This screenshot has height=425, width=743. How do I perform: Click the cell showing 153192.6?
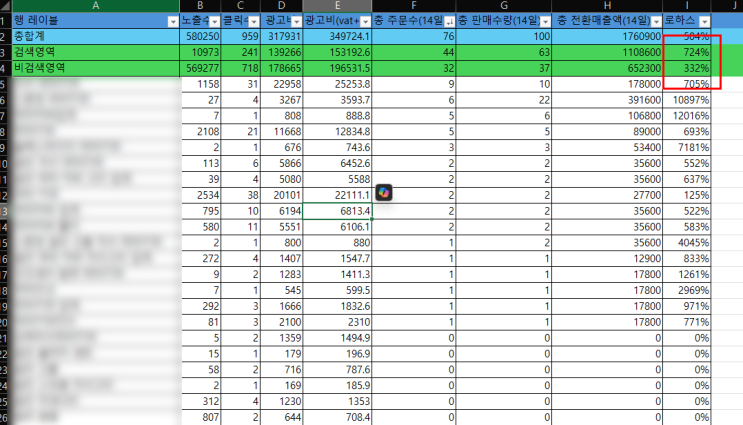click(x=337, y=52)
